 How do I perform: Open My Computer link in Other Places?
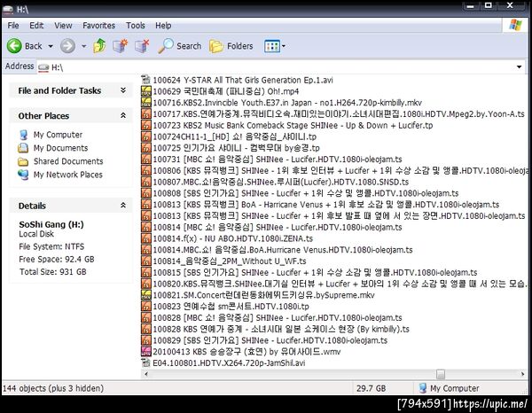(x=58, y=135)
